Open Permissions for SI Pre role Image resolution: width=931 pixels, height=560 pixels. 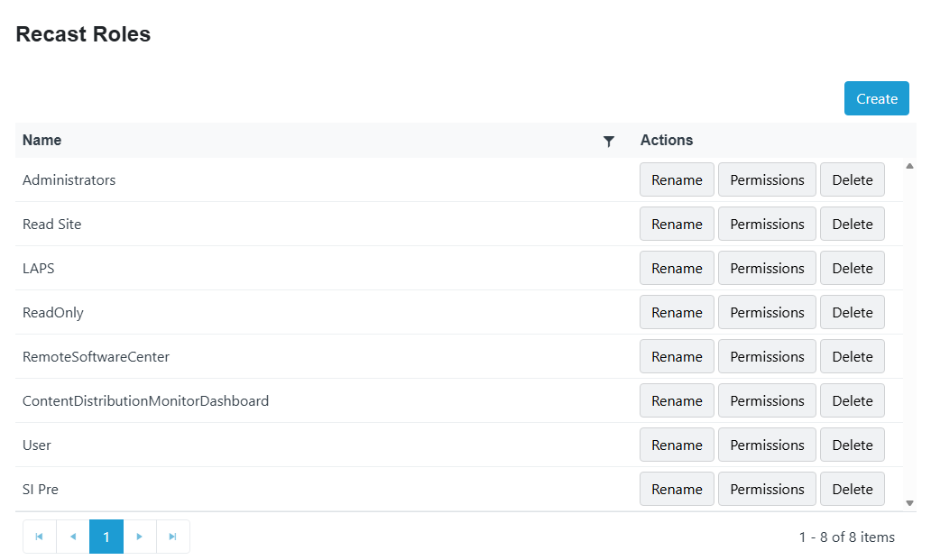(767, 490)
